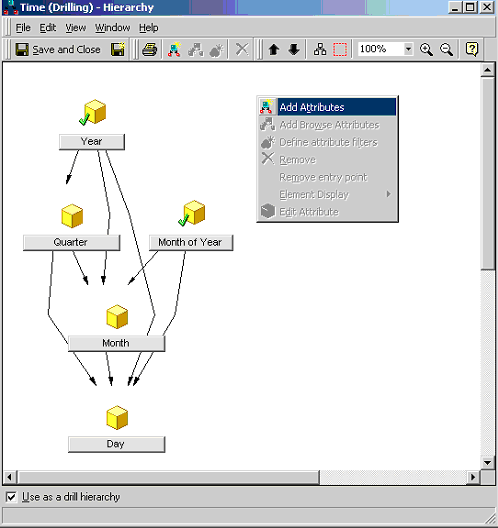Select the Month of Year attribute cube
The image size is (498, 528).
pyautogui.click(x=192, y=213)
